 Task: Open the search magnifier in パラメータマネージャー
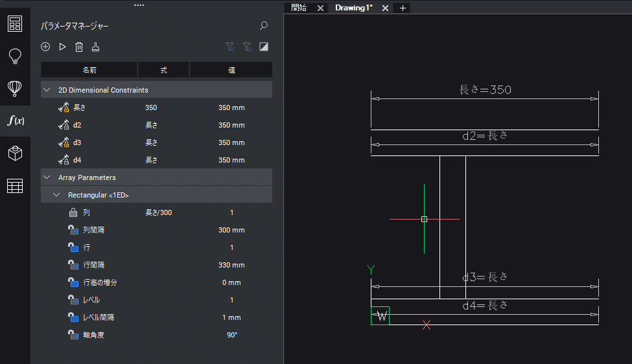[263, 26]
